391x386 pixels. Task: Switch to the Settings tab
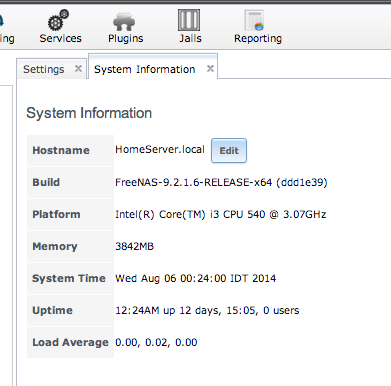point(44,69)
